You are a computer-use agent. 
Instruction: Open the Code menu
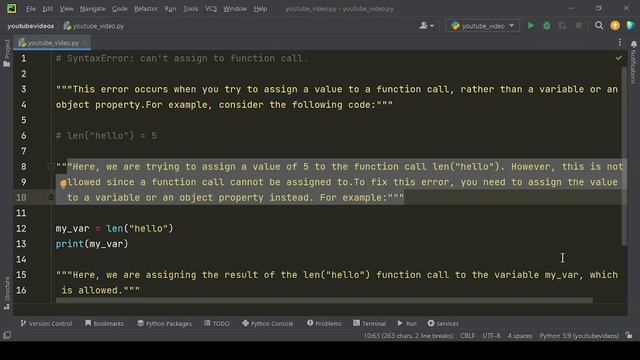click(x=120, y=9)
